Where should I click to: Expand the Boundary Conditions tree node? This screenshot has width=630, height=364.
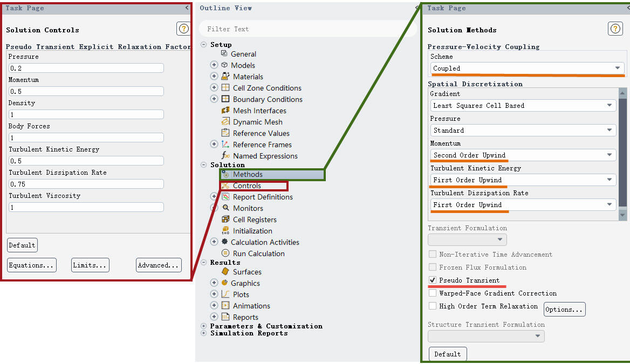[214, 99]
